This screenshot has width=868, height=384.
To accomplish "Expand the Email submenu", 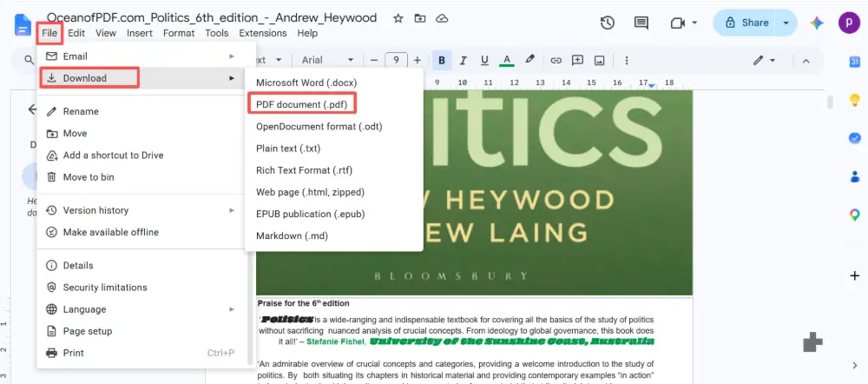I will pyautogui.click(x=141, y=56).
